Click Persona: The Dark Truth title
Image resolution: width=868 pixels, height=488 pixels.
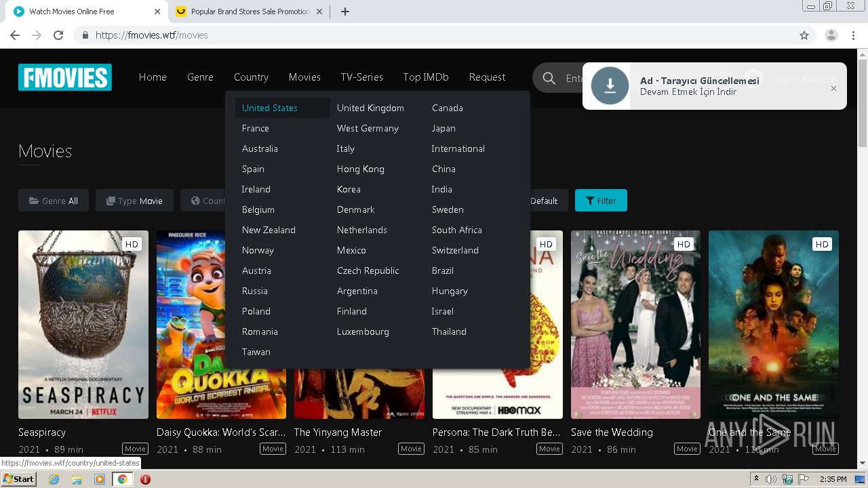[496, 432]
